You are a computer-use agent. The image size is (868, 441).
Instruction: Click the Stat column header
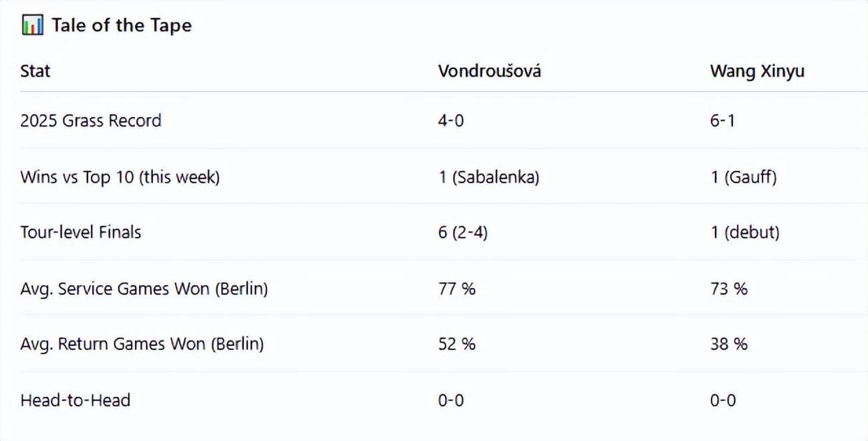(35, 71)
